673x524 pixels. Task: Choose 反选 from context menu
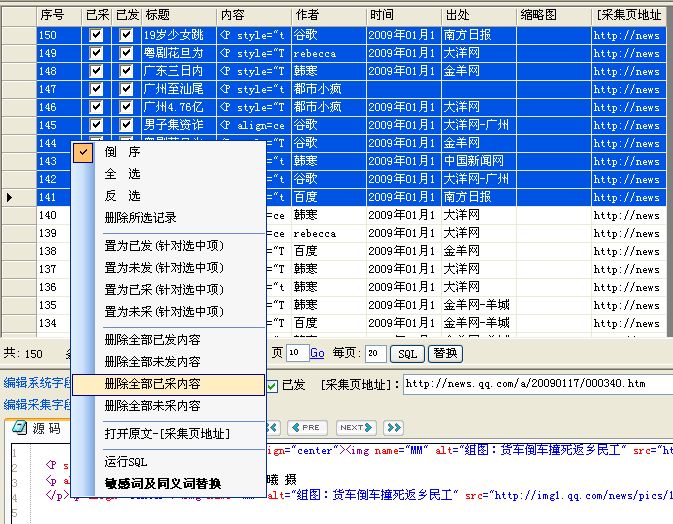point(168,196)
